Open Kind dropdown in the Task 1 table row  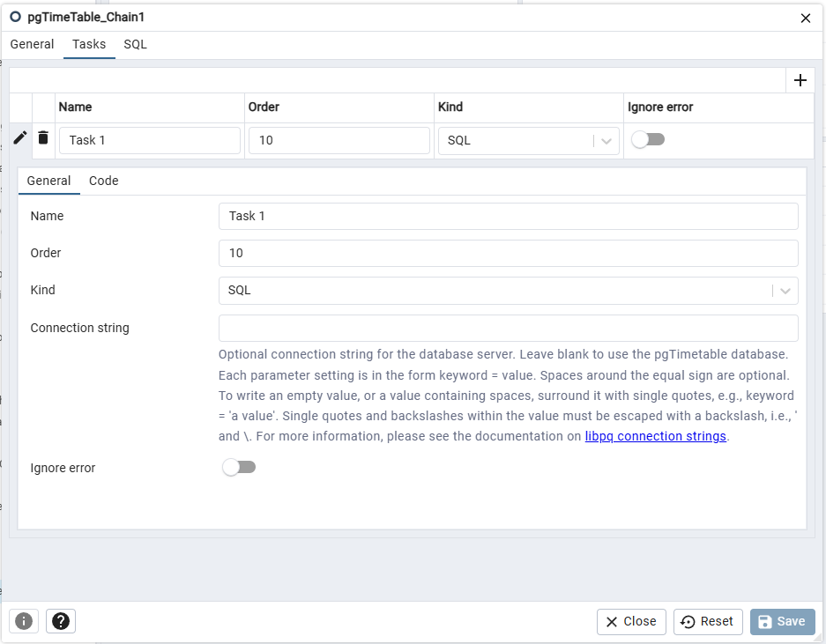click(x=528, y=141)
